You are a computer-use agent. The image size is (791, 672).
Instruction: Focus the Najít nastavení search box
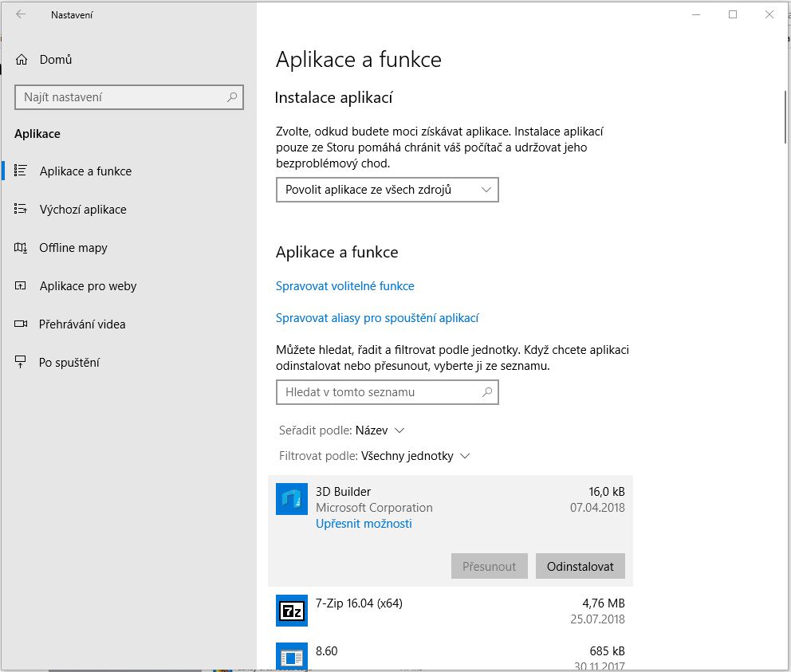(129, 97)
